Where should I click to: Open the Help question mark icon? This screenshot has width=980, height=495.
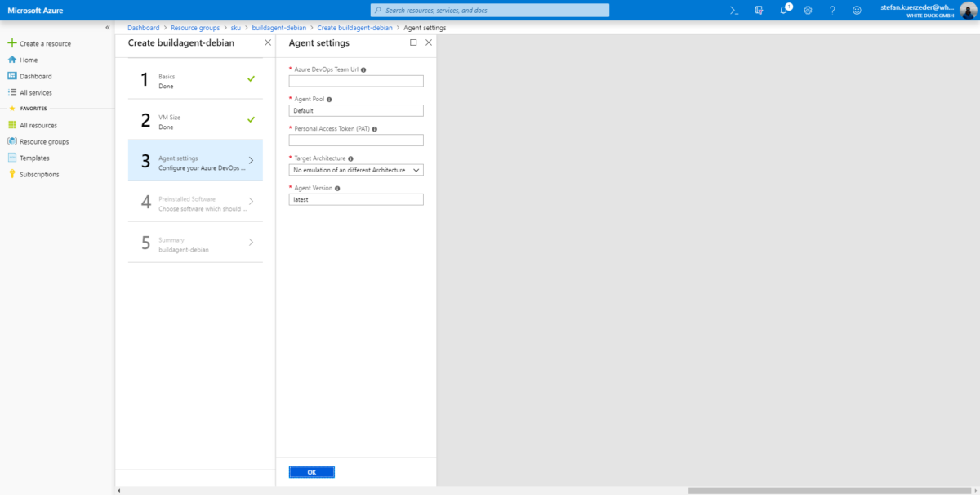click(832, 11)
